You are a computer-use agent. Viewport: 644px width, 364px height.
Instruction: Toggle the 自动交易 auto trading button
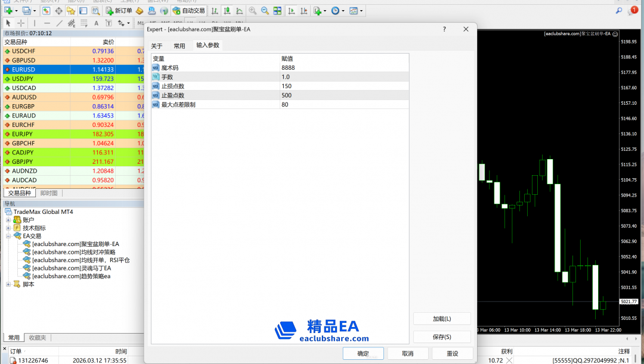188,11
